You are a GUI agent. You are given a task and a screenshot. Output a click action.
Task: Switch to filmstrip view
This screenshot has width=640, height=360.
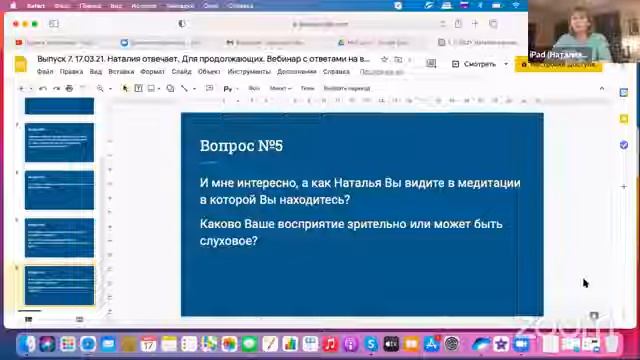tap(29, 319)
